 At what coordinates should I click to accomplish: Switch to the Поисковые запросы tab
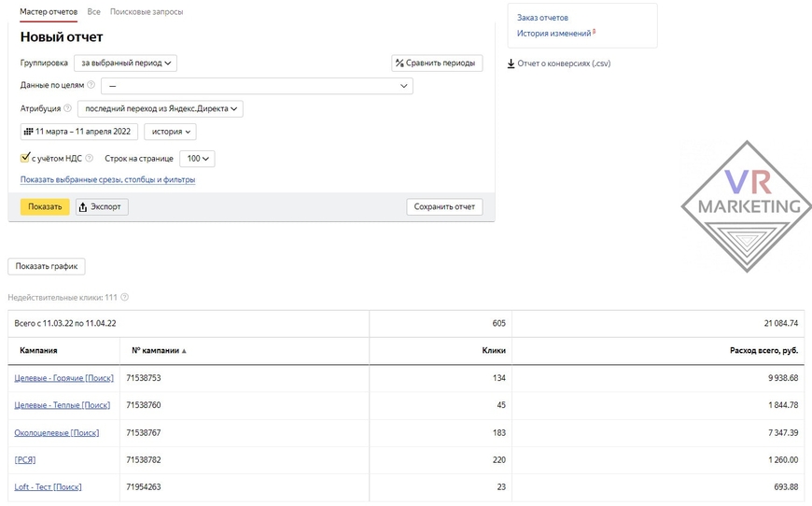coord(147,11)
